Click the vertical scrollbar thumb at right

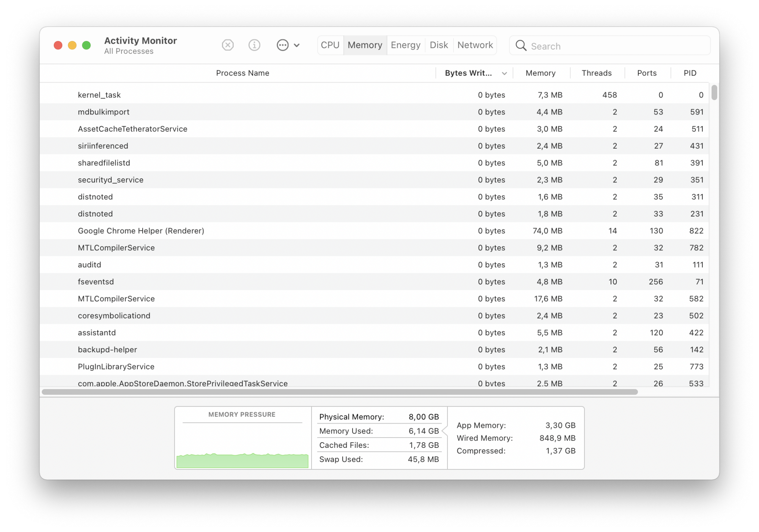pos(714,93)
